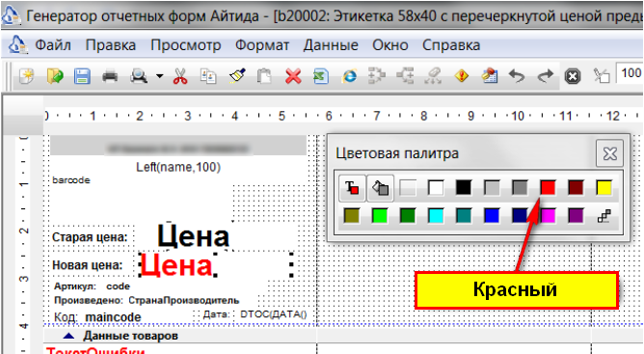The height and width of the screenshot is (354, 644).
Task: Choose the dark gray color swatch
Action: [520, 188]
